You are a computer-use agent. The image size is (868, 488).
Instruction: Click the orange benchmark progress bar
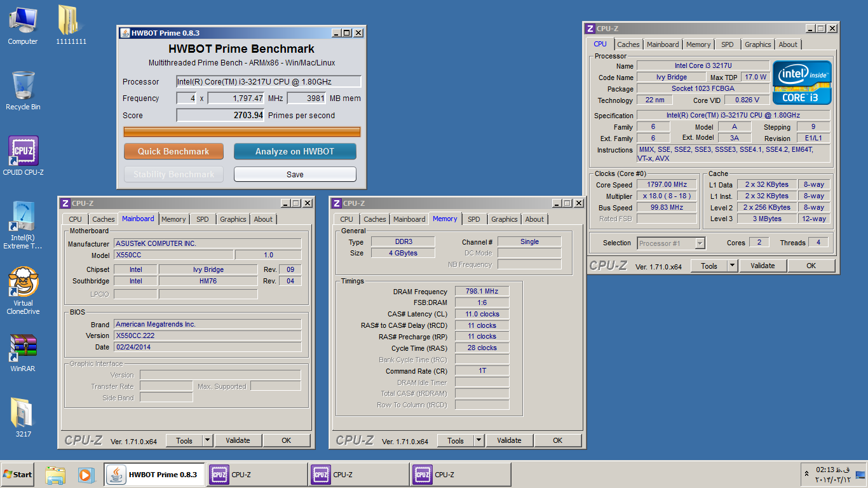(241, 132)
